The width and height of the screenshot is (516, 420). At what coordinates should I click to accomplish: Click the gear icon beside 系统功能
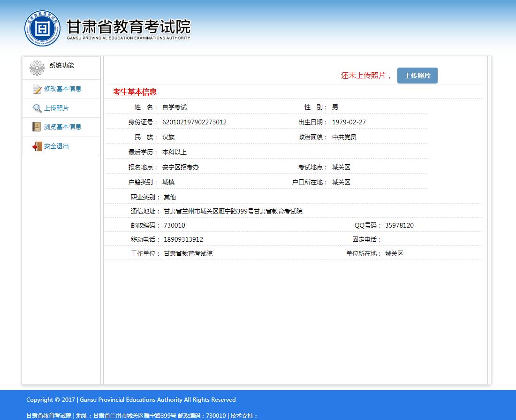[37, 68]
